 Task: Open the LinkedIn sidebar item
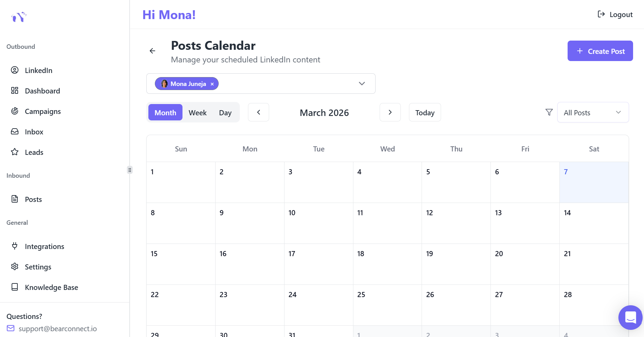38,70
